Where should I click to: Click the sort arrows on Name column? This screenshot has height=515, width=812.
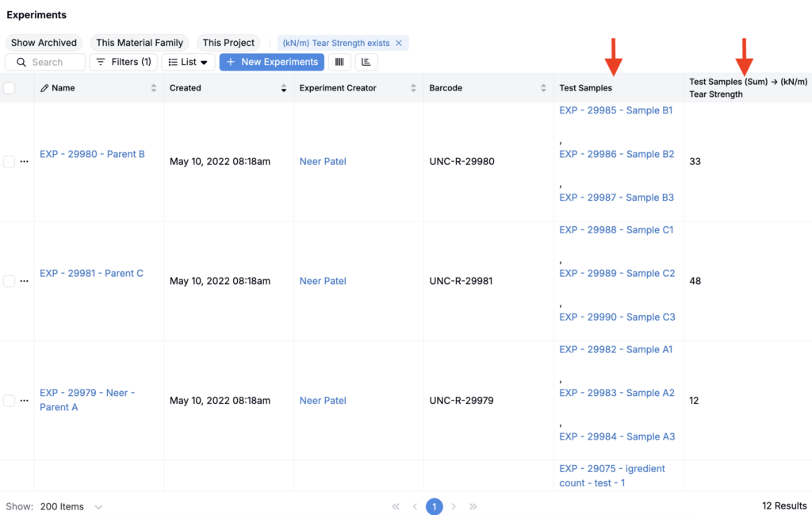(154, 88)
